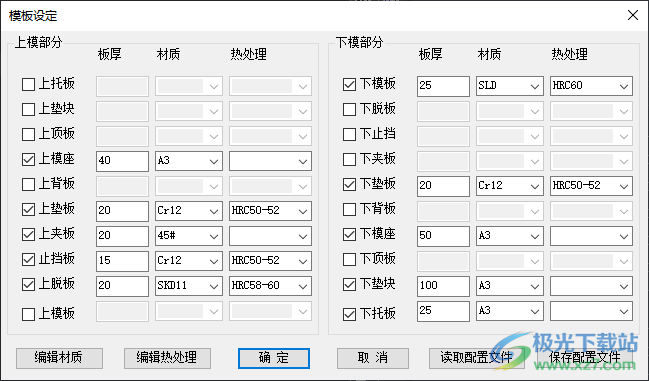Focus 上模座 thickness field showing 40
The image size is (649, 381).
click(122, 161)
